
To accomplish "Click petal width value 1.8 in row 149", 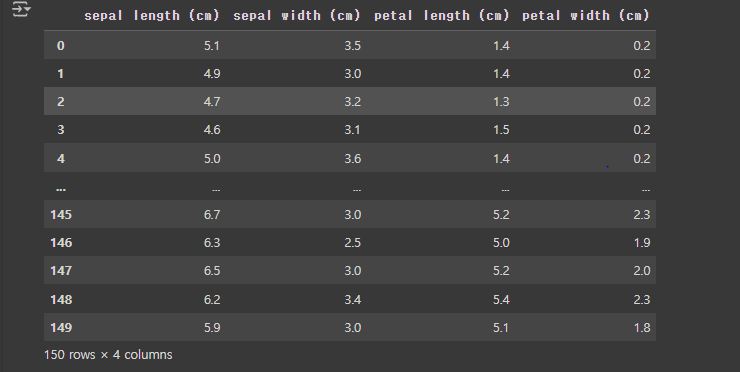I will (642, 328).
